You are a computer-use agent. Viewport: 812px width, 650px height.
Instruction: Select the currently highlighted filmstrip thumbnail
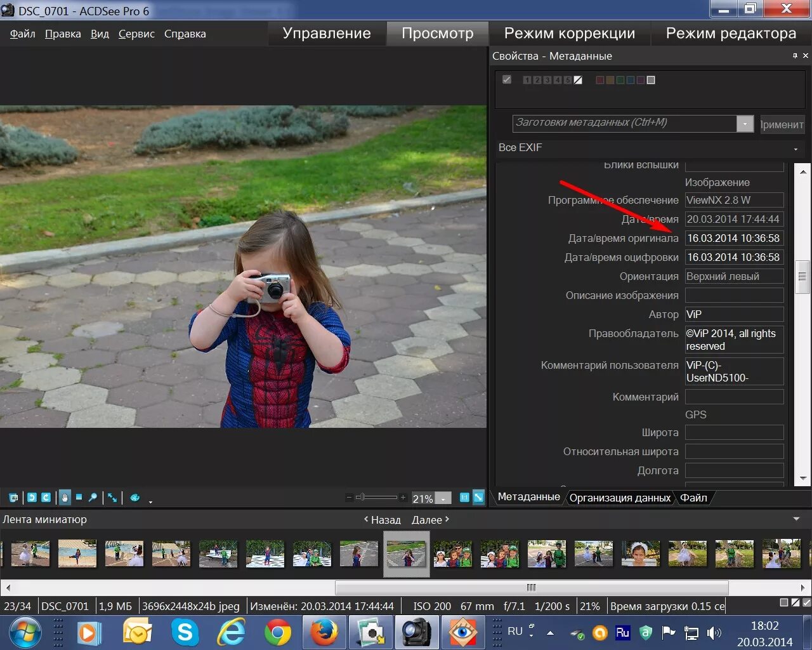click(407, 554)
